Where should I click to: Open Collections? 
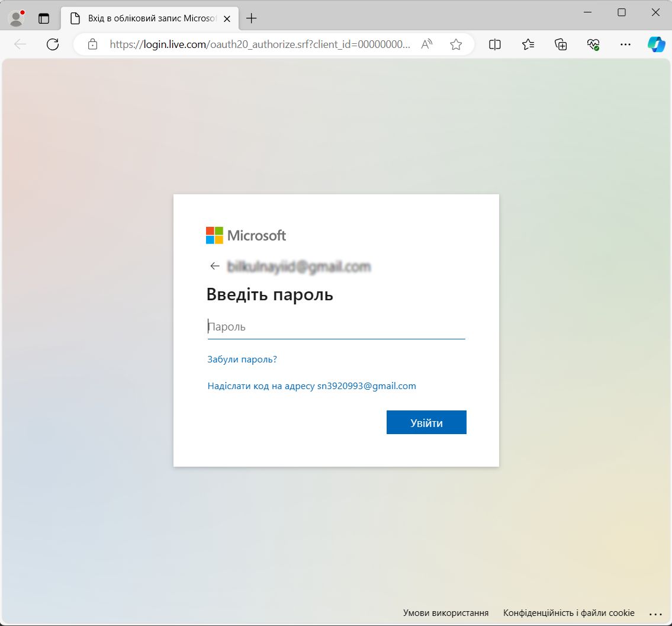click(560, 44)
